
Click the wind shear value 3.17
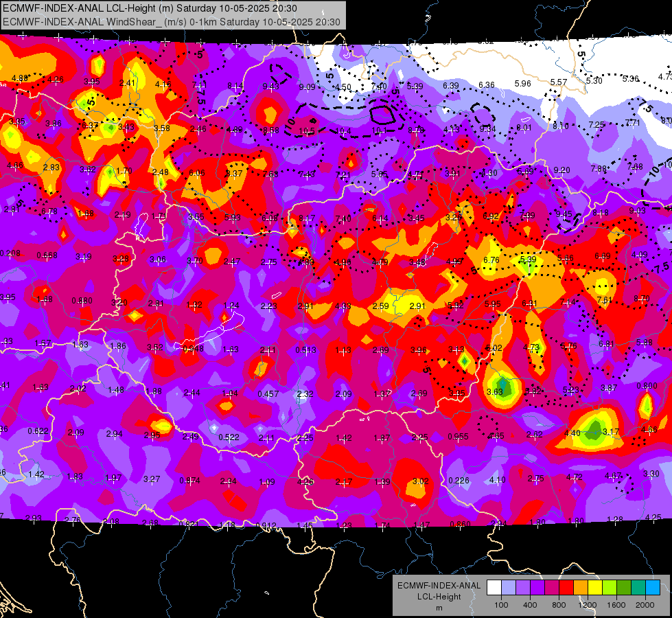611,431
